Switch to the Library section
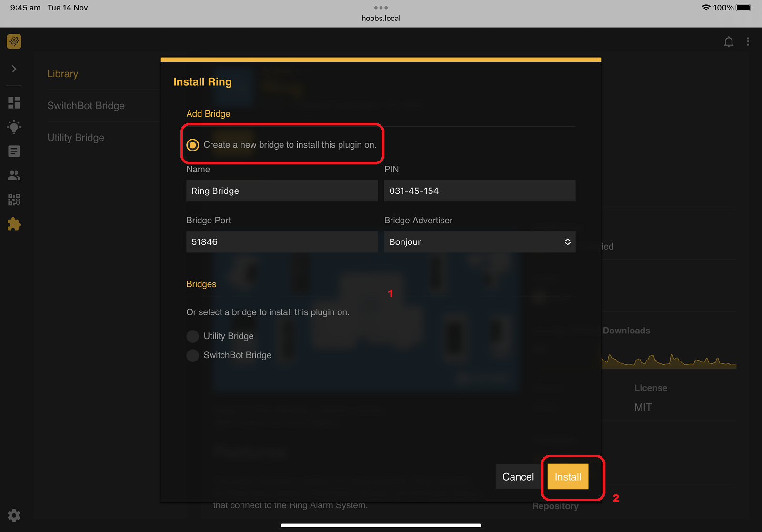Screen dimensions: 762x532 (62, 73)
